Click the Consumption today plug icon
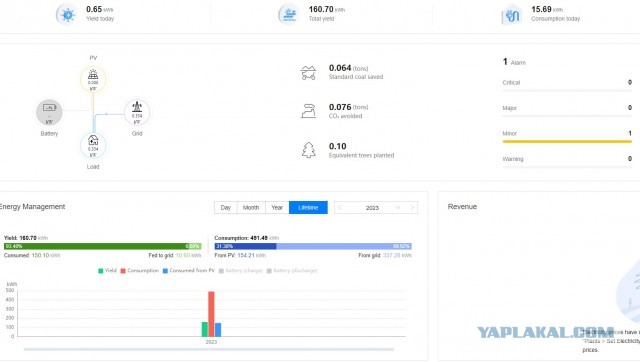 tap(512, 16)
